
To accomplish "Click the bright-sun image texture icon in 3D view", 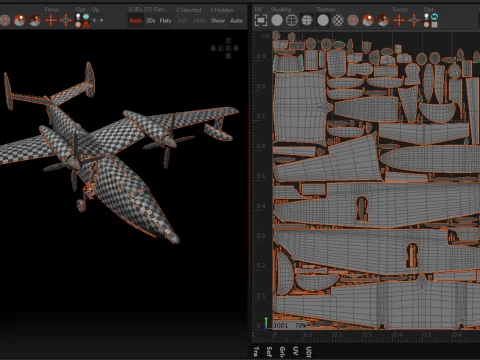I will pos(20,20).
